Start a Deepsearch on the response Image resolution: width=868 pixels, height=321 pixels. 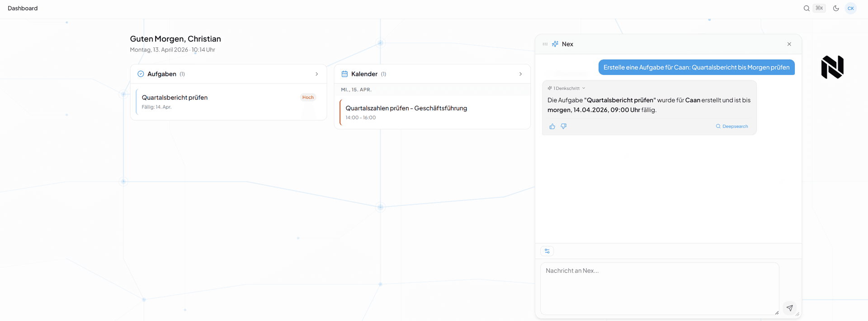(731, 126)
